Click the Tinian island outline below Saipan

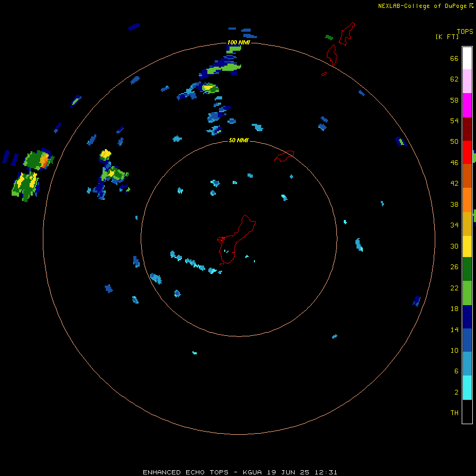click(x=332, y=55)
